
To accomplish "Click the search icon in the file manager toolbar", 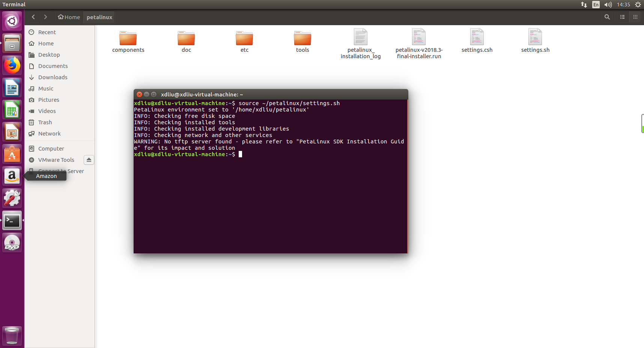I will click(607, 17).
